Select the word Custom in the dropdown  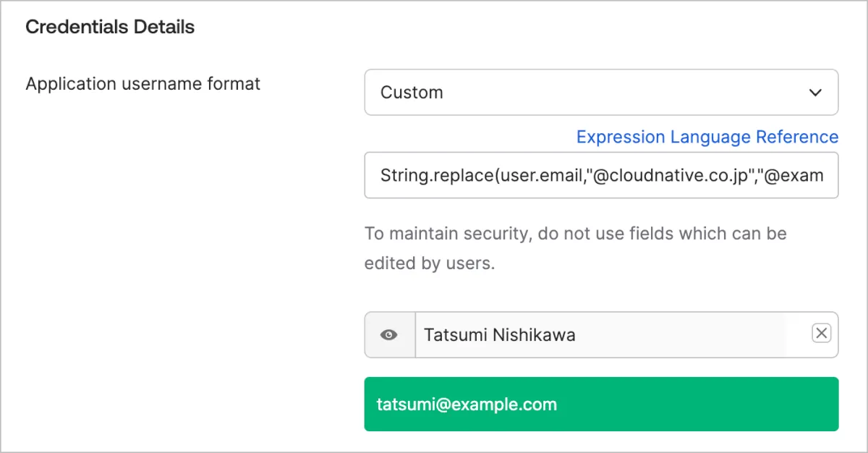[x=412, y=93]
